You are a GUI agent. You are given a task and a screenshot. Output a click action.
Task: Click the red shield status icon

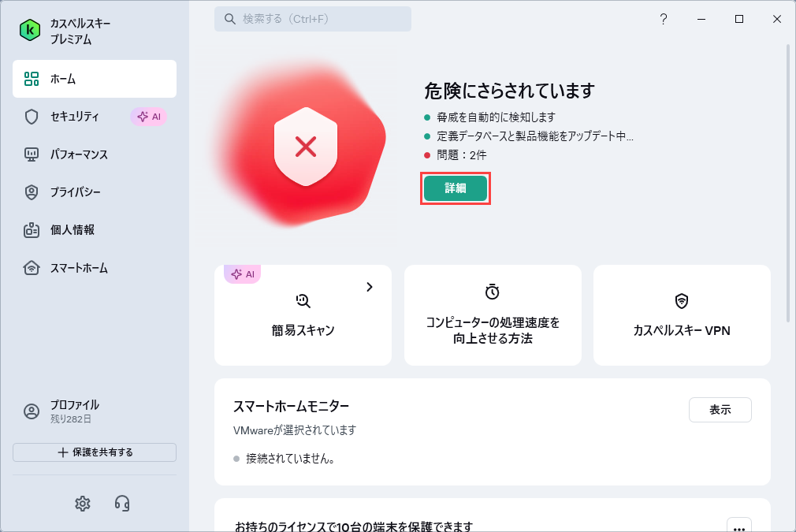click(x=306, y=147)
